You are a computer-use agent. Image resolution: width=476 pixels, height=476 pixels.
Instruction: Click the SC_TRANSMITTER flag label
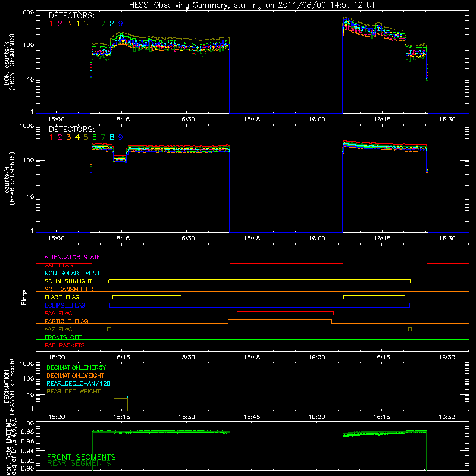pyautogui.click(x=69, y=289)
